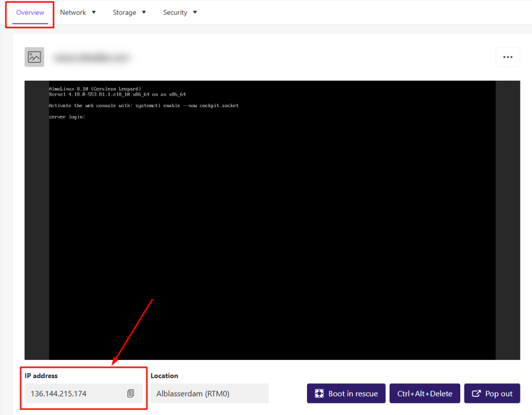Expand the Network dropdown arrow
This screenshot has height=415, width=532.
(94, 12)
